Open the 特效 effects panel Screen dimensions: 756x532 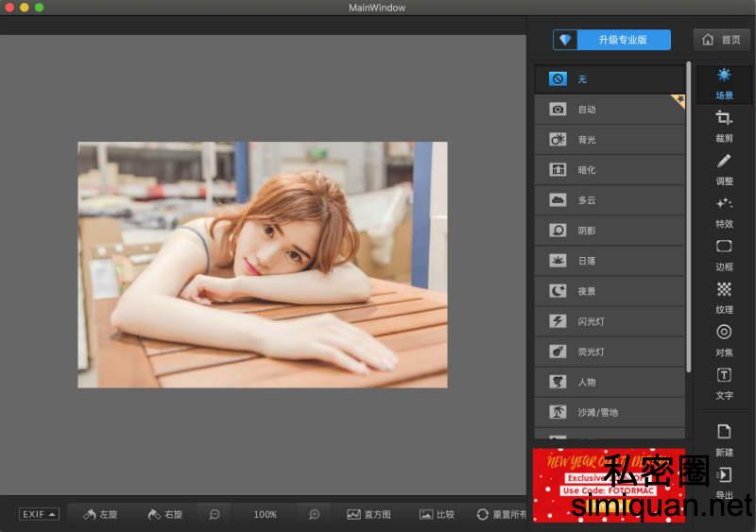click(x=724, y=209)
